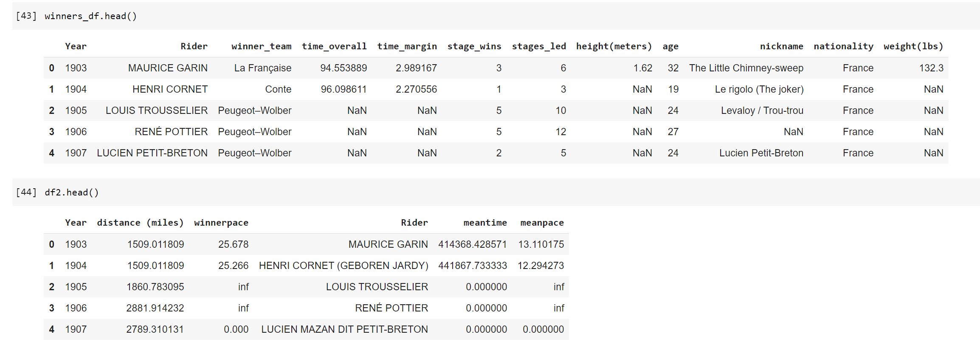
Task: Select the MAURICE GARIN cell in first table
Action: (x=168, y=68)
